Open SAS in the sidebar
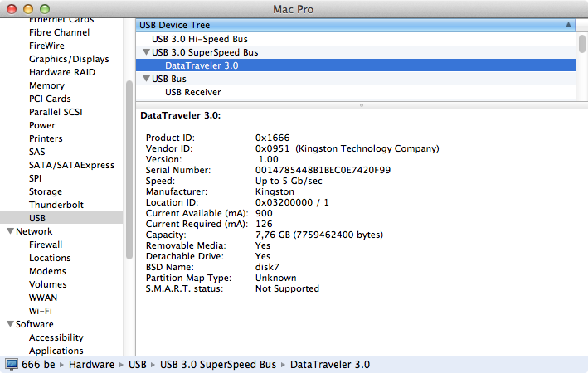This screenshot has height=373, width=588. (x=37, y=152)
